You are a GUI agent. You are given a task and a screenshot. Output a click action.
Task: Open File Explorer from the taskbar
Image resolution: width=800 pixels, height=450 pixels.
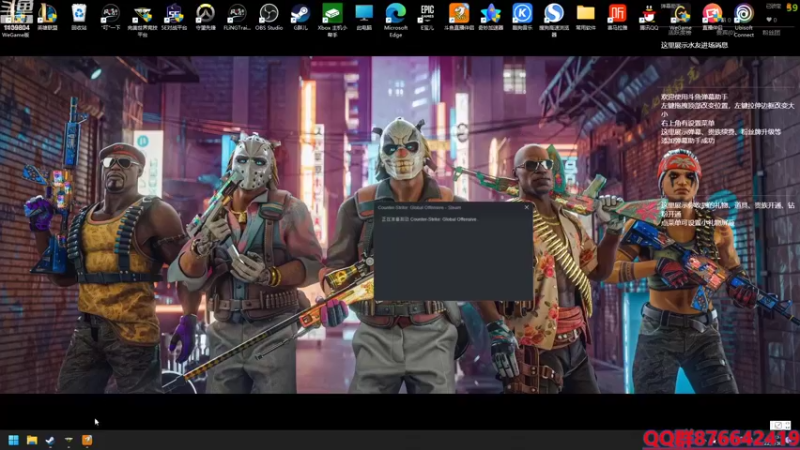pos(32,440)
